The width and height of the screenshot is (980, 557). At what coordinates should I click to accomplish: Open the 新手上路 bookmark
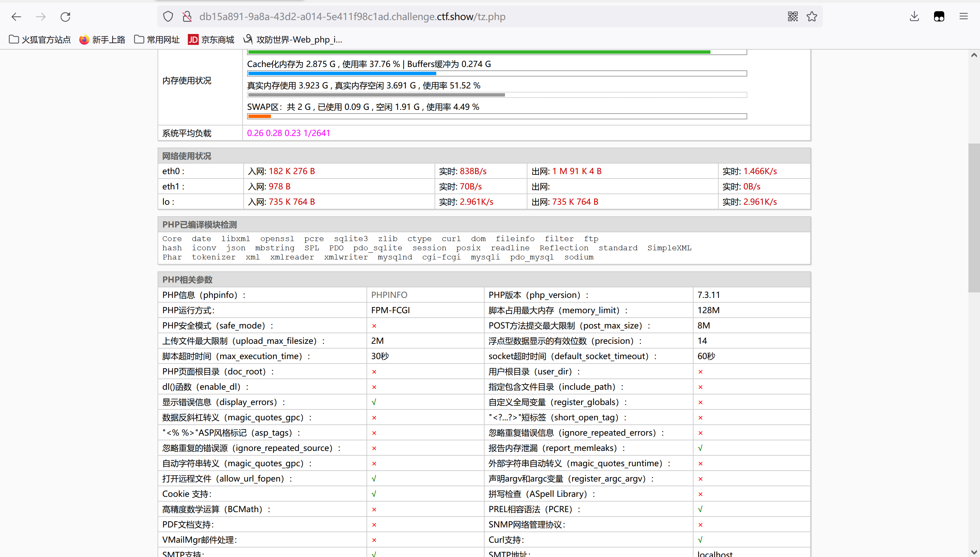click(x=102, y=39)
